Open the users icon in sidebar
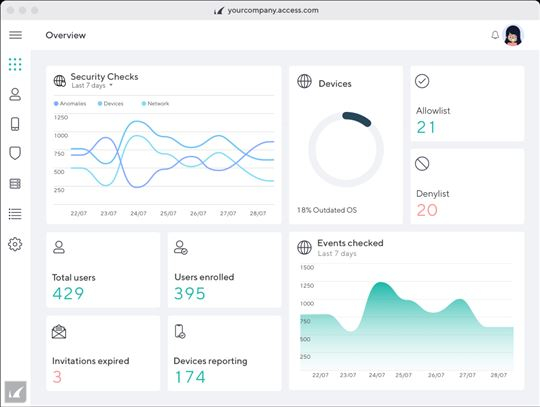 point(15,94)
